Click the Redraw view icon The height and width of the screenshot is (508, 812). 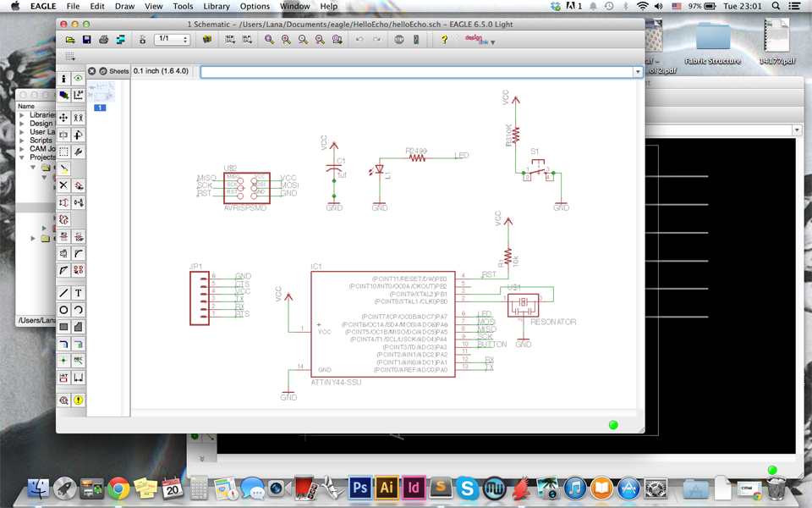[320, 40]
